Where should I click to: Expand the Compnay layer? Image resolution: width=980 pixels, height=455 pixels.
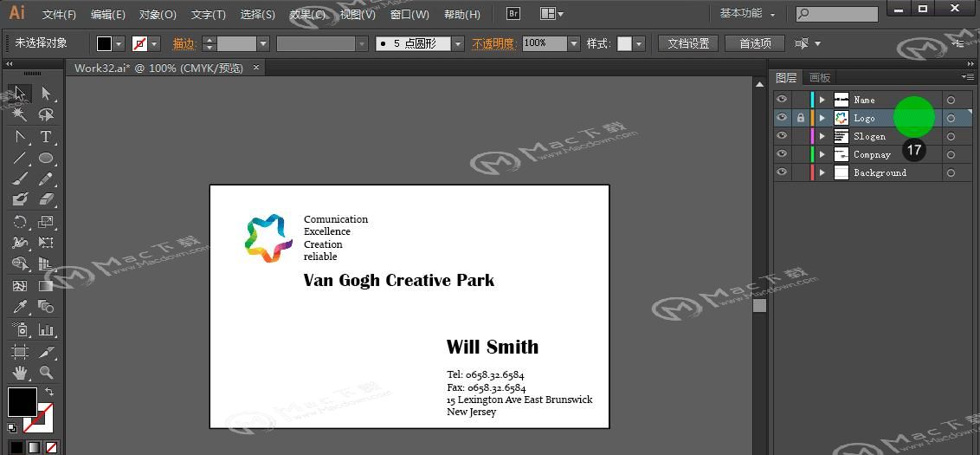pos(822,154)
